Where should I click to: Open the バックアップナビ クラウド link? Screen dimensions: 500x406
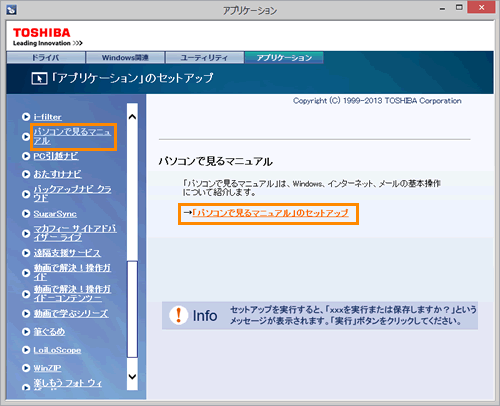(72, 194)
